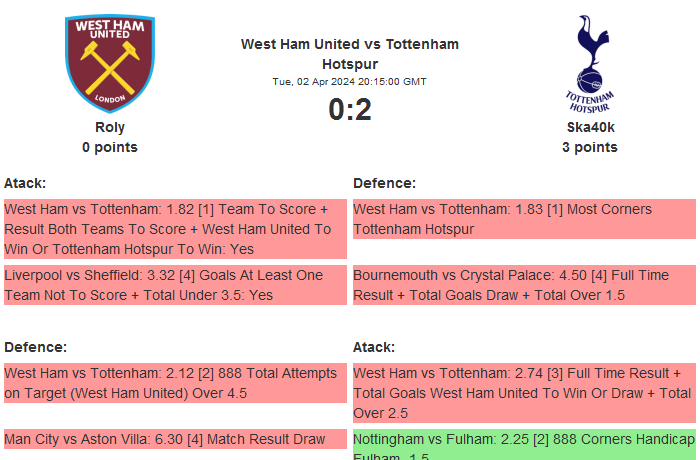700x460 pixels.
Task: Click Roly's 0 points label
Action: click(110, 147)
